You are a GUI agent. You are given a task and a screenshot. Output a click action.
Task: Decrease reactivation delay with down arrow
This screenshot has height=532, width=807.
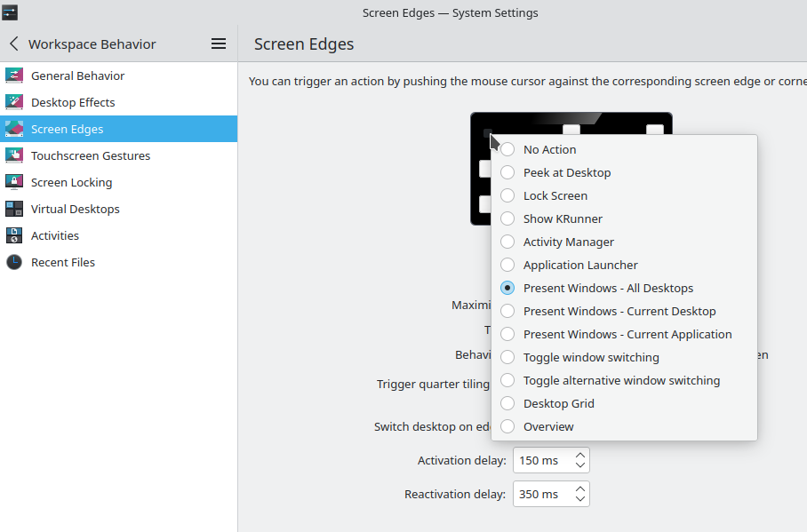580,499
